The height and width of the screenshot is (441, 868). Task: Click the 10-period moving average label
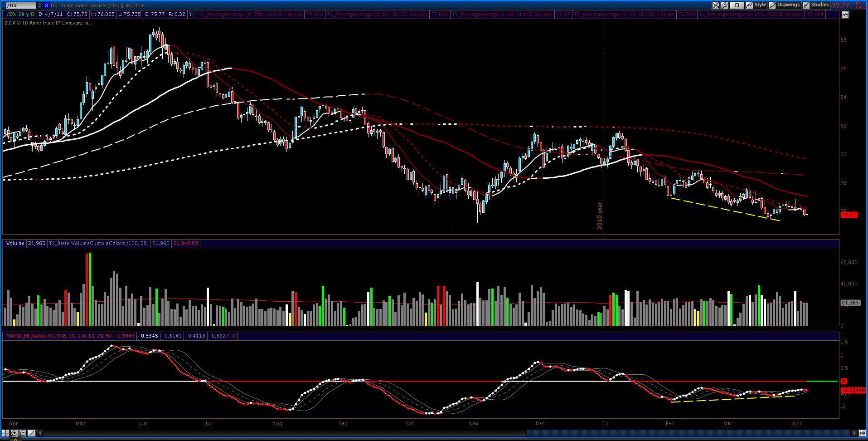point(502,14)
